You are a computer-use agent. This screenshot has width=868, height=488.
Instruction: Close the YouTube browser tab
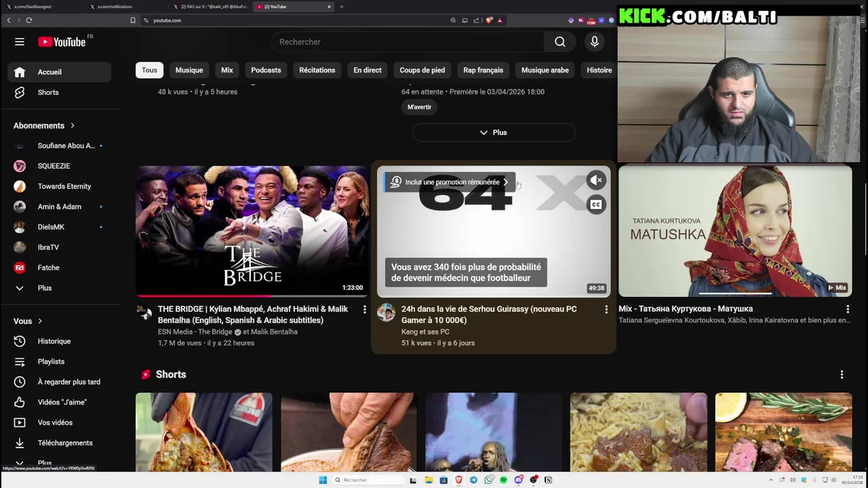330,7
